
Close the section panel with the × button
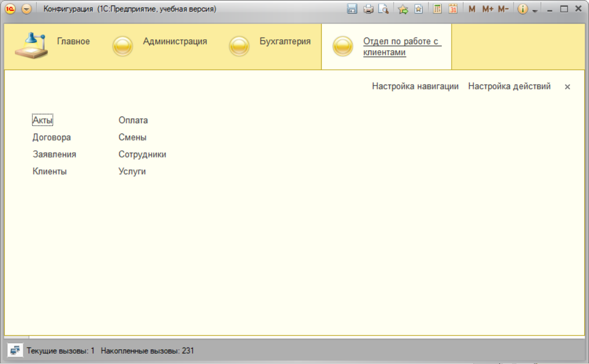[x=567, y=87]
